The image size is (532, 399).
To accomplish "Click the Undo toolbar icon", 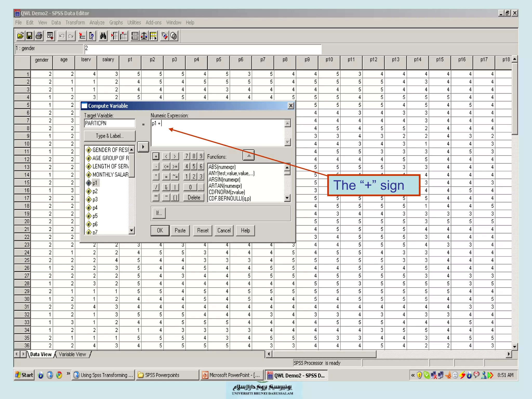I will coord(62,36).
